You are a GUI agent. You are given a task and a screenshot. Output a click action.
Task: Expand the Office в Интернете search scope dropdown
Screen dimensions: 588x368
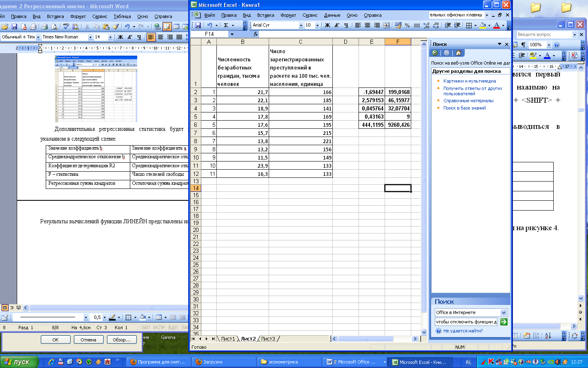[x=504, y=312]
